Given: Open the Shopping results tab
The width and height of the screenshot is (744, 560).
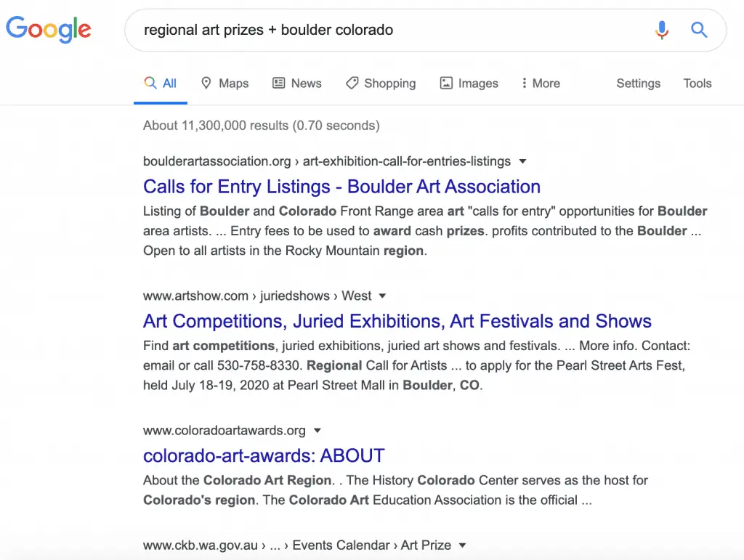Looking at the screenshot, I should (x=381, y=84).
